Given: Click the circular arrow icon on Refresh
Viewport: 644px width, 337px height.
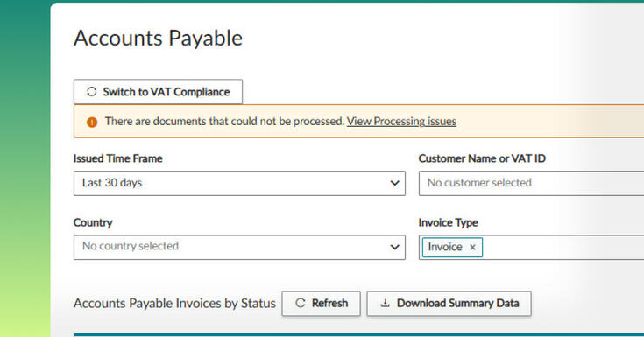Looking at the screenshot, I should (301, 303).
